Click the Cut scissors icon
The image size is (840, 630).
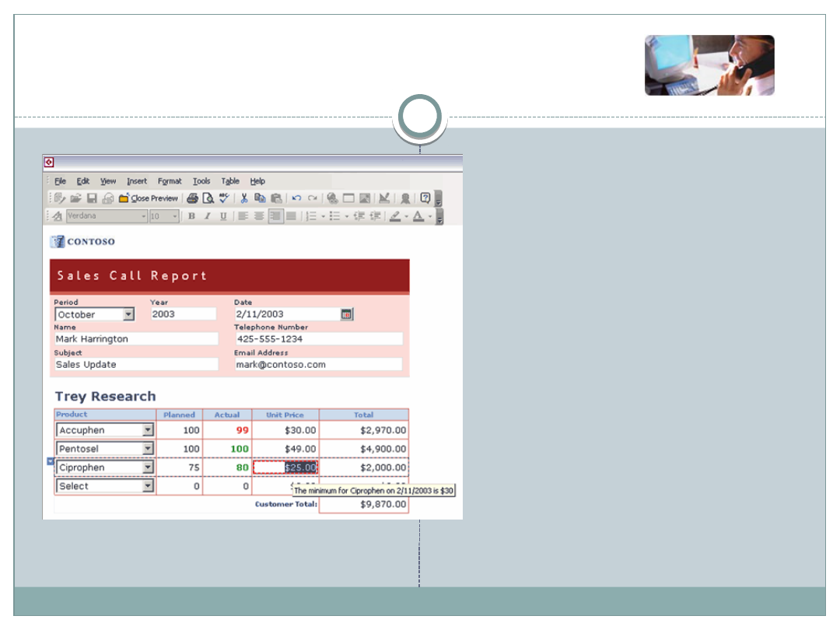point(243,198)
